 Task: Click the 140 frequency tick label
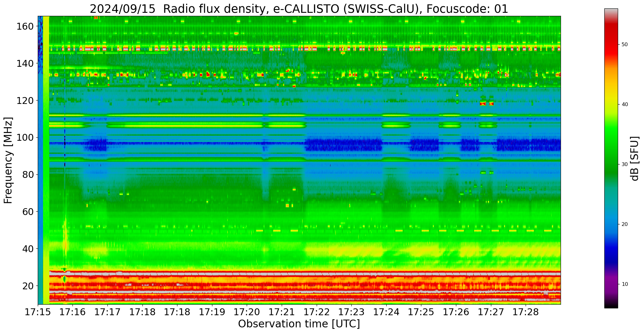26,64
